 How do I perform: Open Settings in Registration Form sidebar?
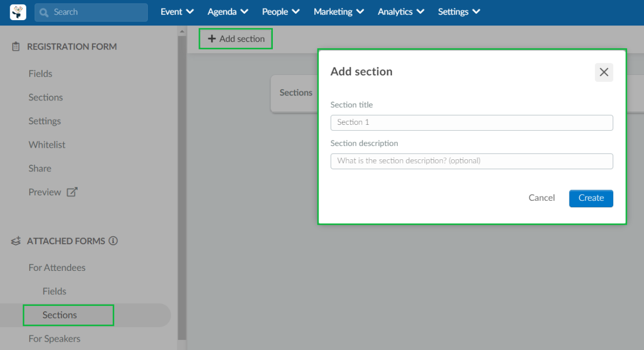point(45,121)
